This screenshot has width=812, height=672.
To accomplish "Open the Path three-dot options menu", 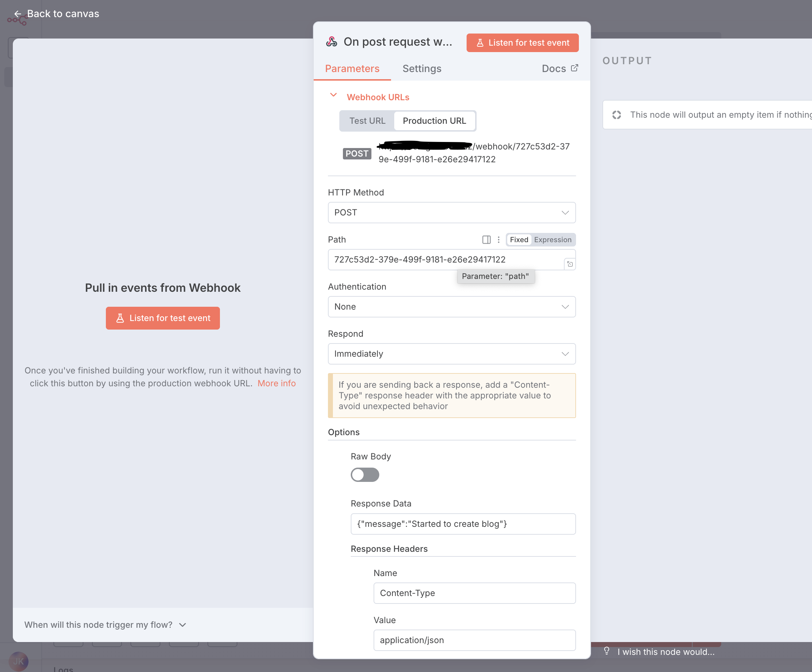I will click(x=498, y=240).
